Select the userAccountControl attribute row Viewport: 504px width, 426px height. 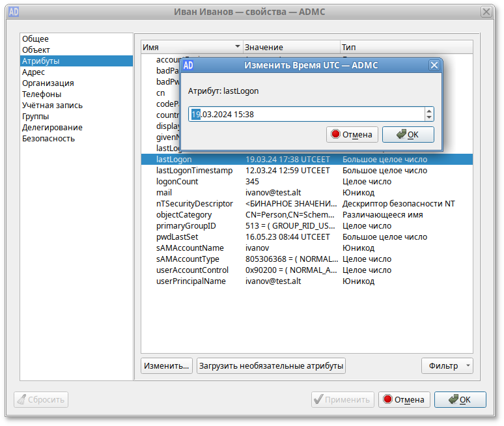(192, 270)
